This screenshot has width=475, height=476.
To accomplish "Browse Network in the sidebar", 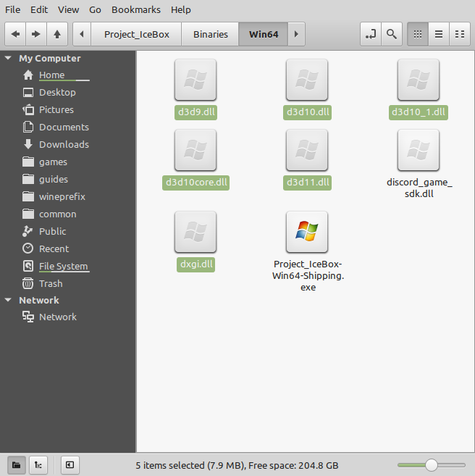I will 58,317.
